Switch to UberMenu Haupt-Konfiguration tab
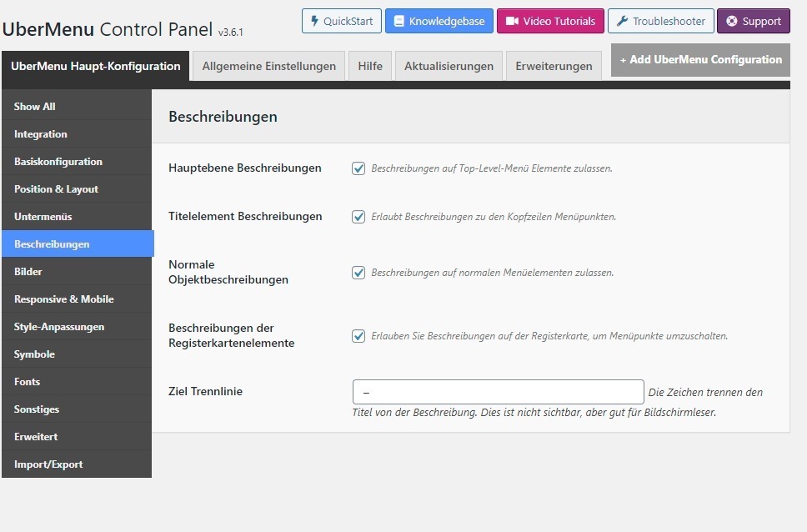Viewport: 807px width, 532px height. [95, 66]
